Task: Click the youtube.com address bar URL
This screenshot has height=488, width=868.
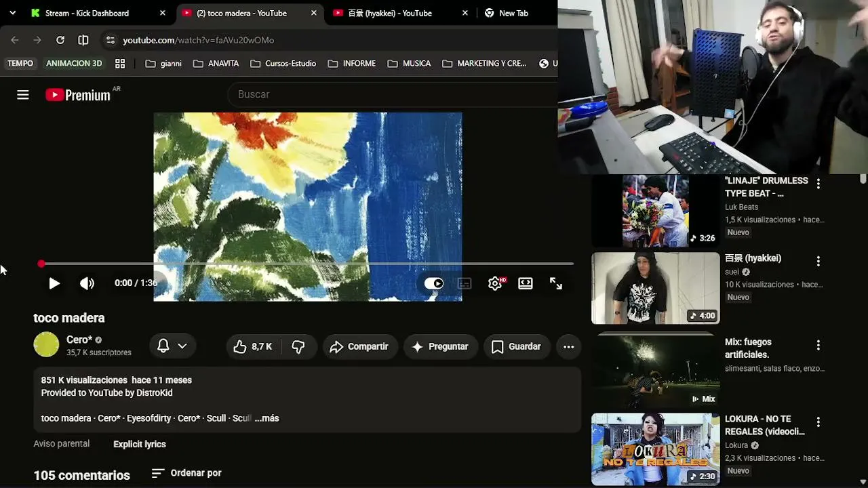Action: click(x=199, y=40)
